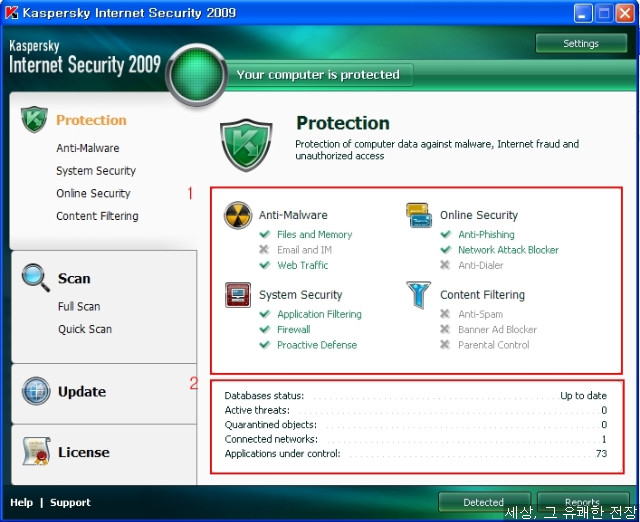Click the Firewall component link
Screen dimensions: 640x522
pos(293,329)
